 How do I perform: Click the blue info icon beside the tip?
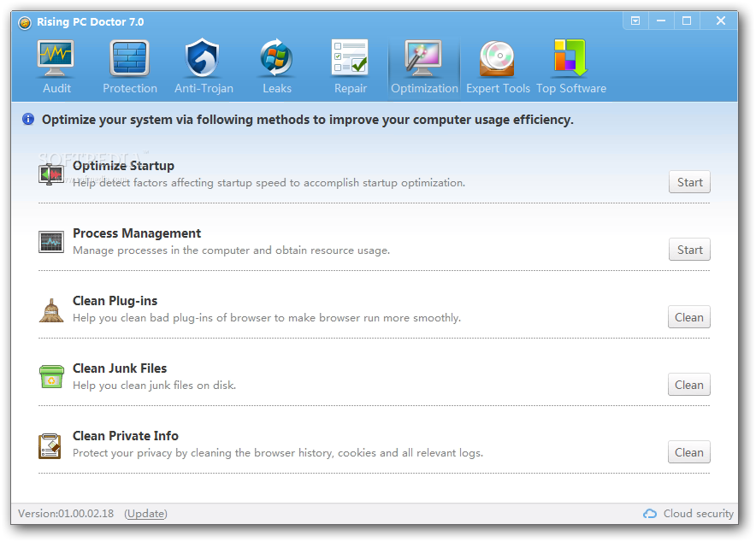28,119
